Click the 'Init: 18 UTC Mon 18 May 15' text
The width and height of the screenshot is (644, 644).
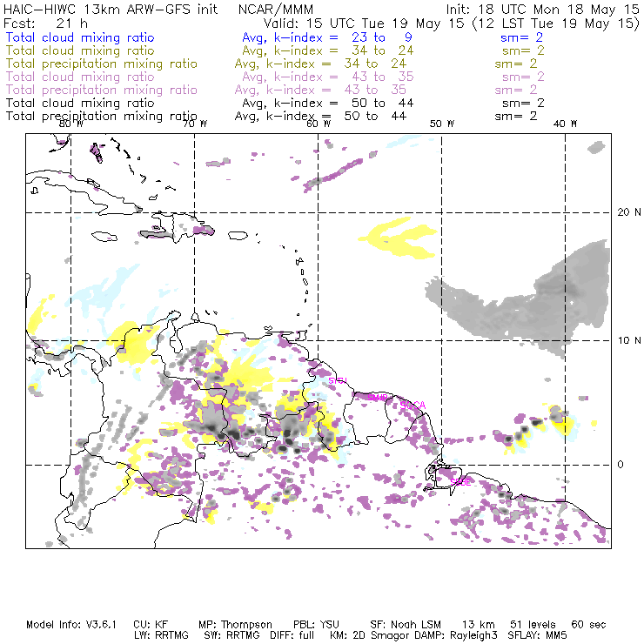click(542, 9)
